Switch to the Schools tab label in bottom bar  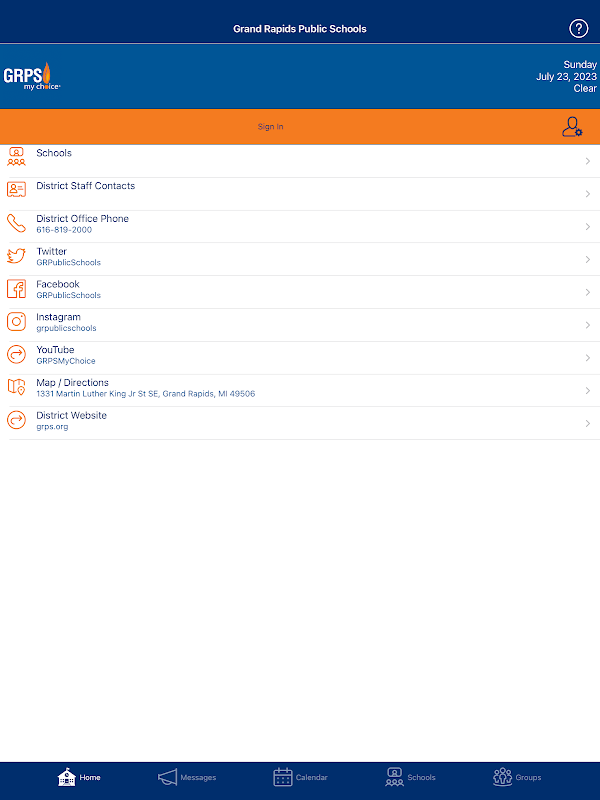click(x=421, y=778)
